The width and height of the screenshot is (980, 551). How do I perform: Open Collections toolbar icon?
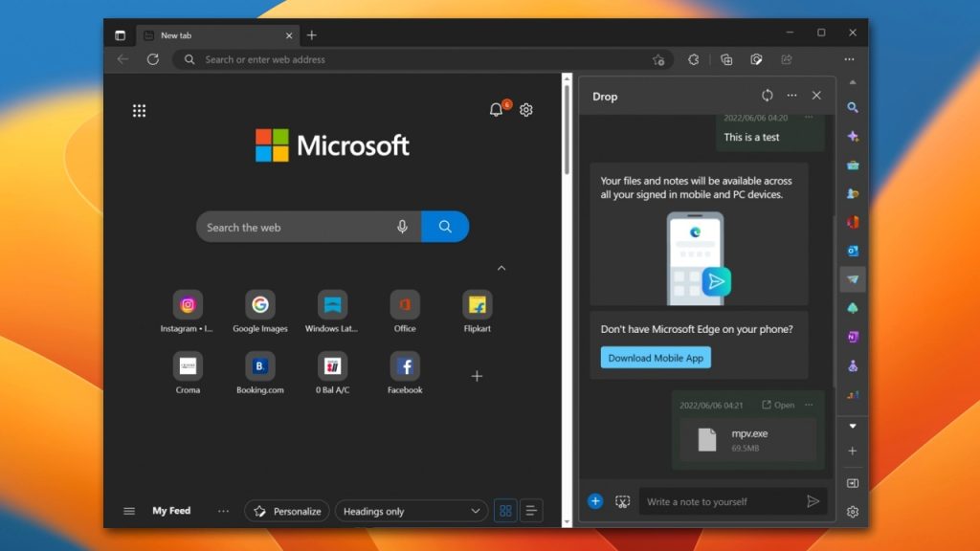click(x=726, y=59)
